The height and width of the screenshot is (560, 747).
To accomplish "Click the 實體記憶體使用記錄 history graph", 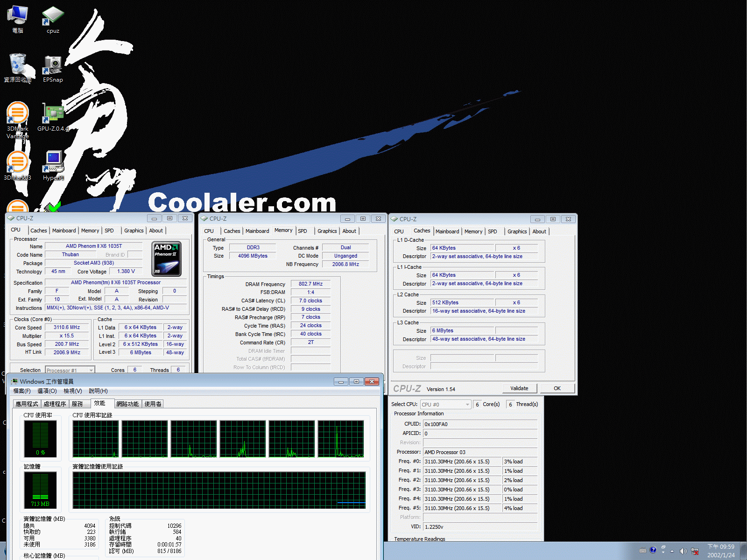I will point(219,490).
